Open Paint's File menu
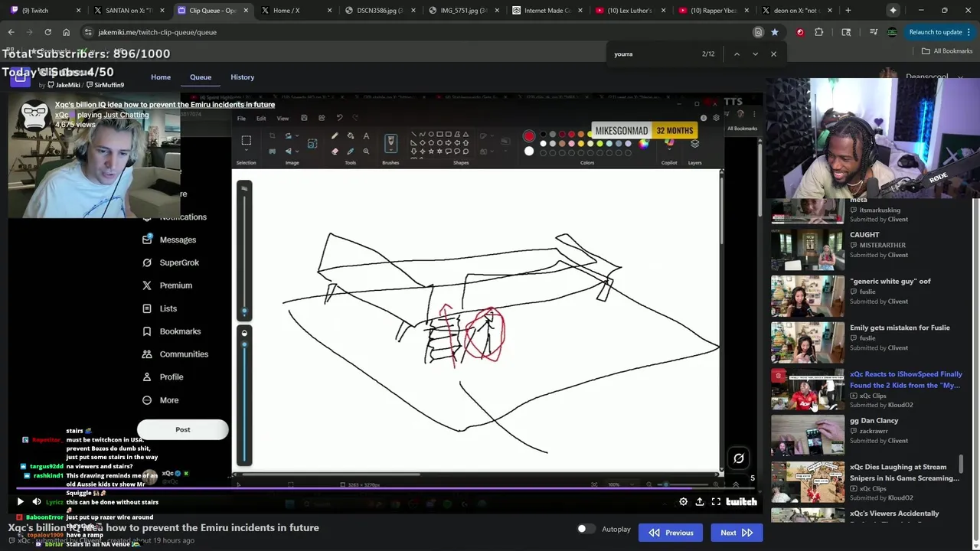 241,118
